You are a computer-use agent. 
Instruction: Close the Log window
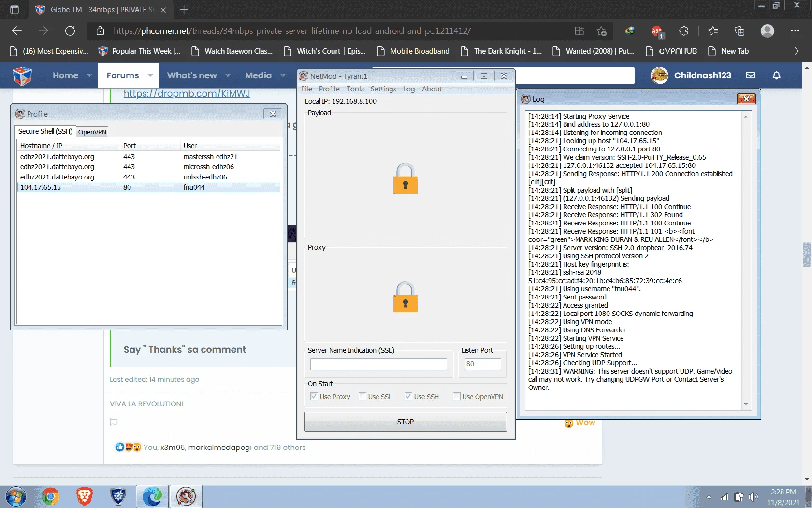tap(746, 99)
